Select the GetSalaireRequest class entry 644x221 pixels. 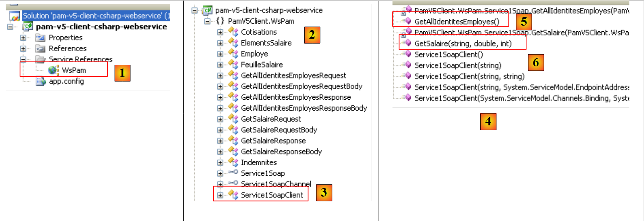point(271,119)
